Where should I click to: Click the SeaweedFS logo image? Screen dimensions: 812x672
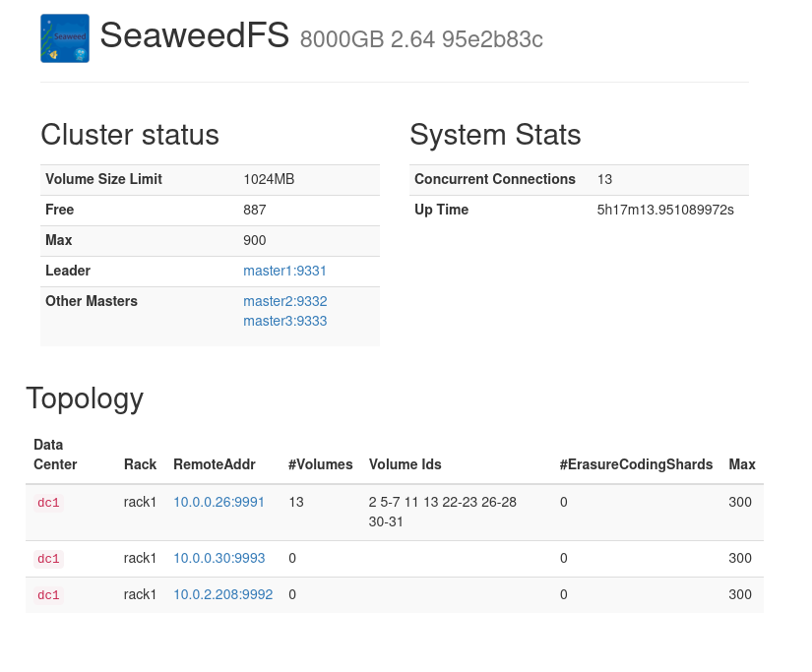click(x=65, y=38)
